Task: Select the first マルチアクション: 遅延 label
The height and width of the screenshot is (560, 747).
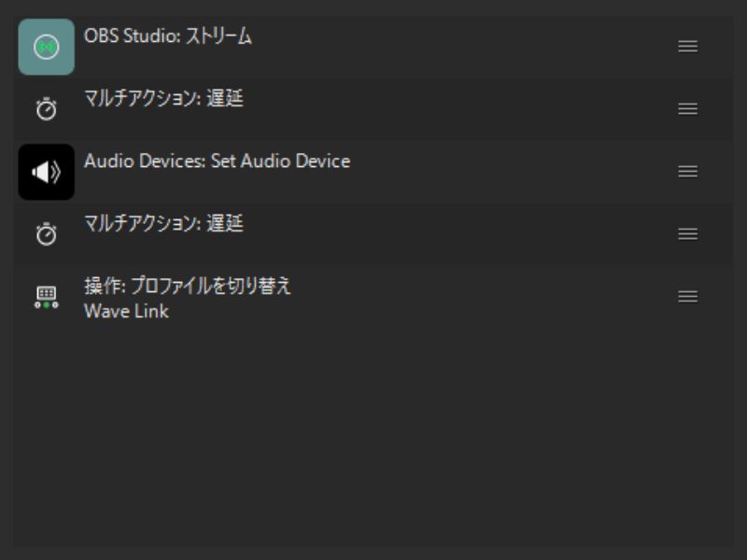Action: pyautogui.click(x=163, y=98)
